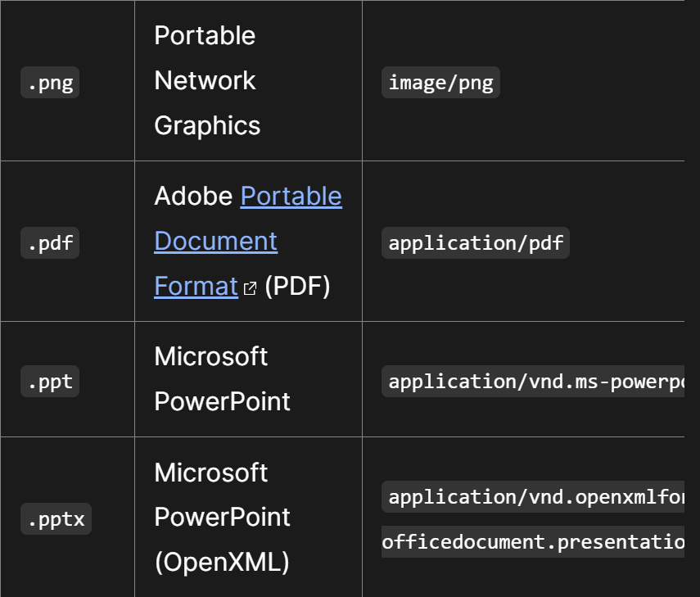Click the "Portable" text in the PNG row
The height and width of the screenshot is (597, 700).
205,36
